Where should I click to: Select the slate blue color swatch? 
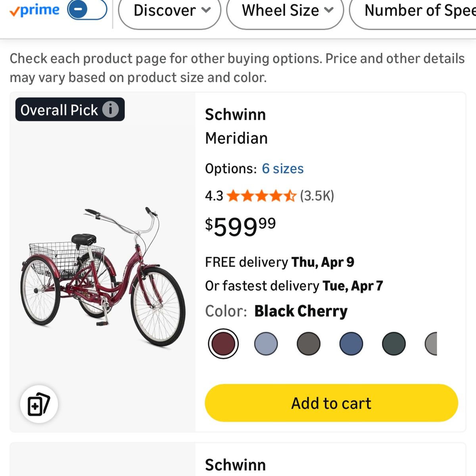(351, 344)
